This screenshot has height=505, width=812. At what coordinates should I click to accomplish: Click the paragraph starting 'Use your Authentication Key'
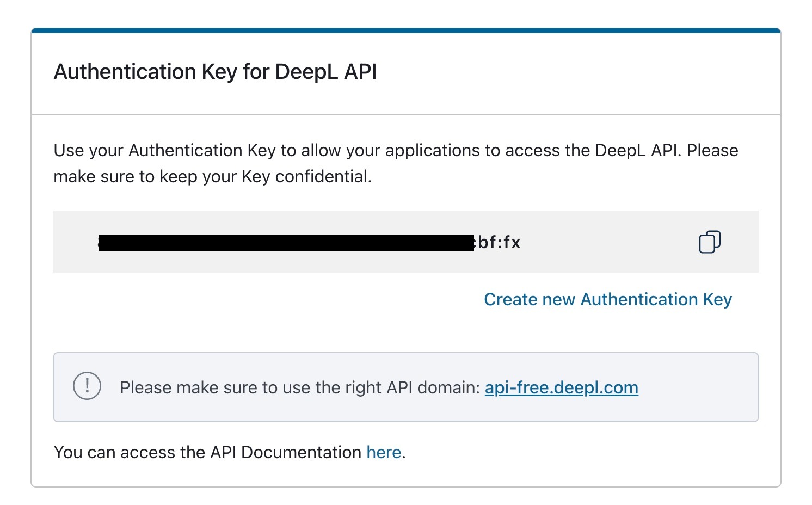point(396,163)
